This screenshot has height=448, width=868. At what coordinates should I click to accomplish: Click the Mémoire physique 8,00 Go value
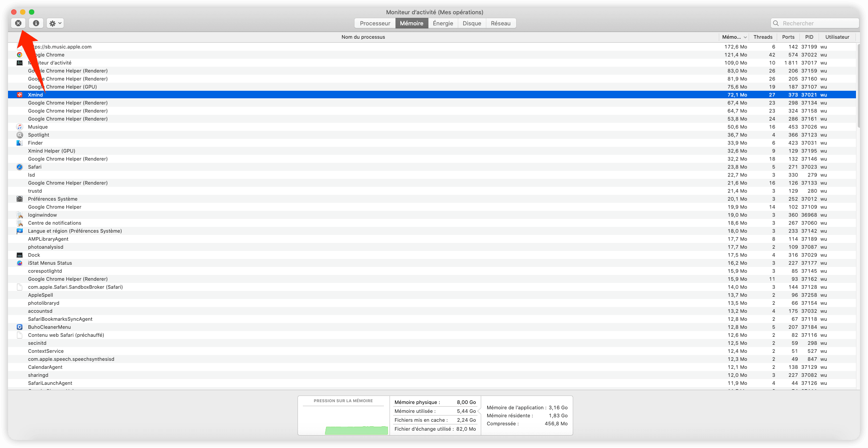pyautogui.click(x=466, y=402)
